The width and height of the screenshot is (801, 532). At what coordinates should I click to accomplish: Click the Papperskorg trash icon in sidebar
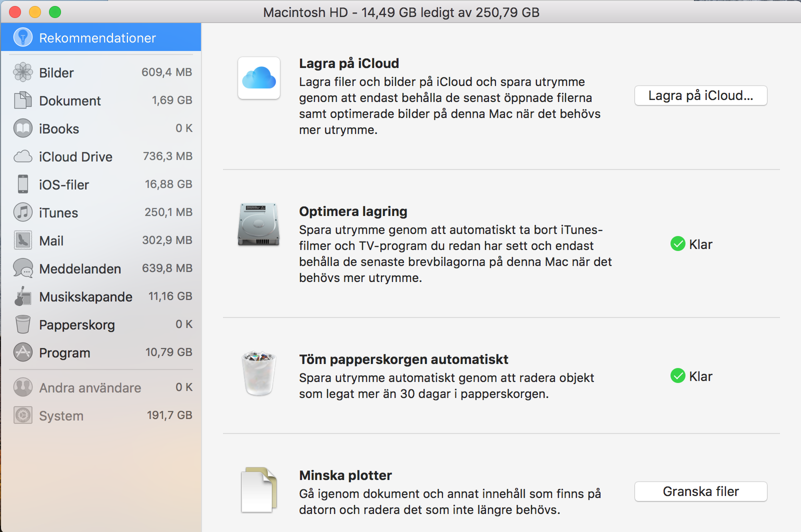click(23, 324)
